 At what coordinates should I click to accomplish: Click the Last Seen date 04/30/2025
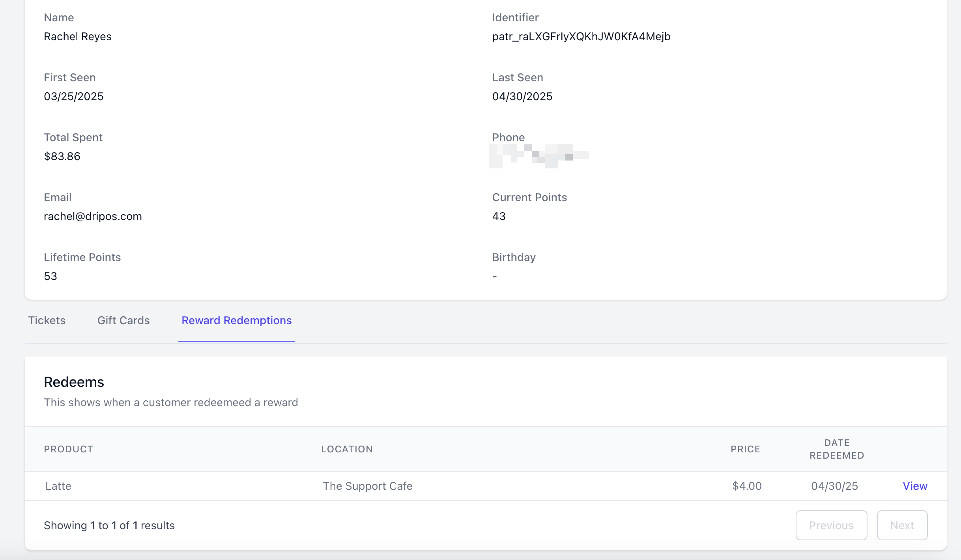pos(522,96)
